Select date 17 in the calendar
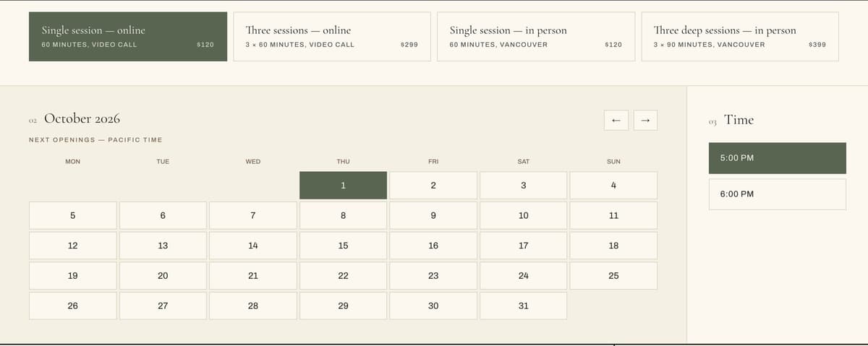Viewport: 868px width, 346px height. click(x=524, y=246)
